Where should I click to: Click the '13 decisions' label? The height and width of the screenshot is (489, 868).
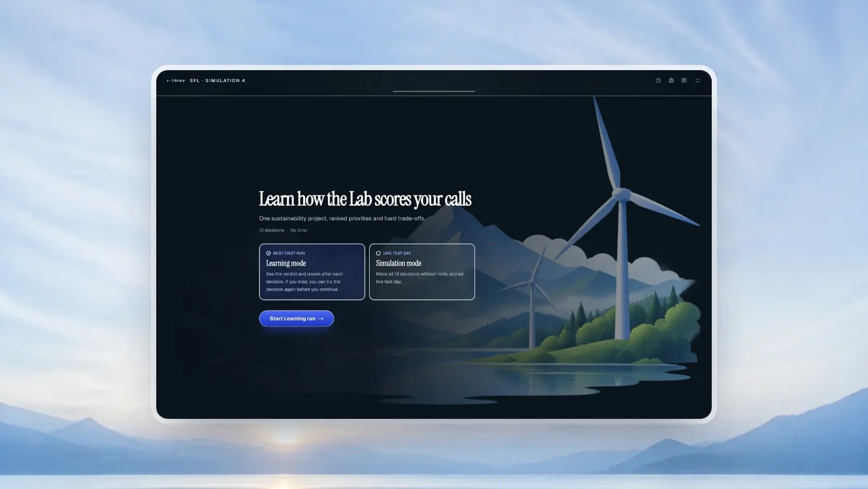point(272,230)
